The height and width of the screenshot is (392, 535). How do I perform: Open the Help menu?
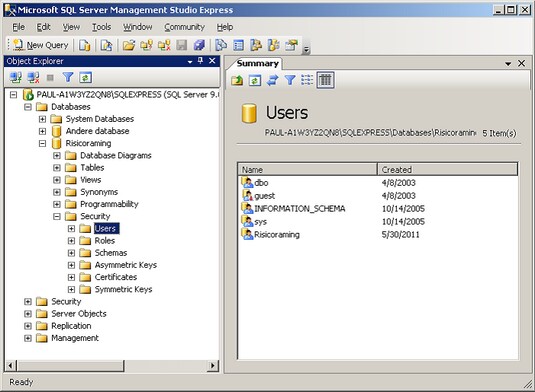click(x=225, y=27)
